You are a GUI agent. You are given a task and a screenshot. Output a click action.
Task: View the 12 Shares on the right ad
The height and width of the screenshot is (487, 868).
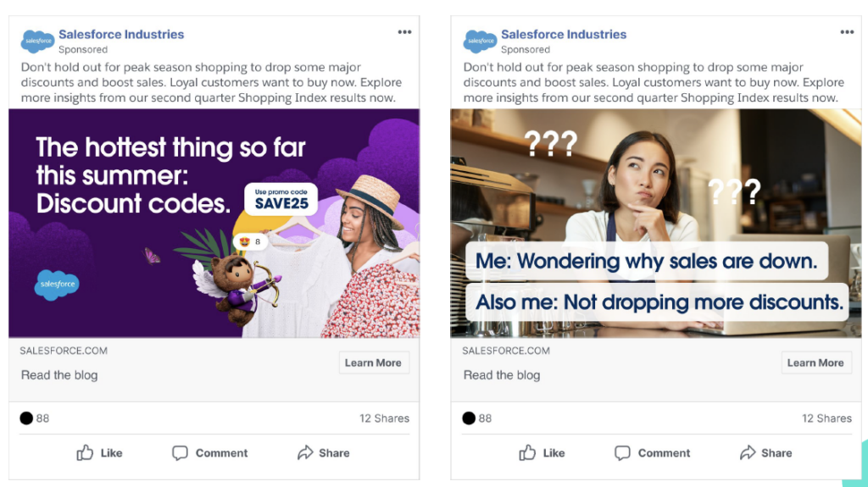point(826,418)
